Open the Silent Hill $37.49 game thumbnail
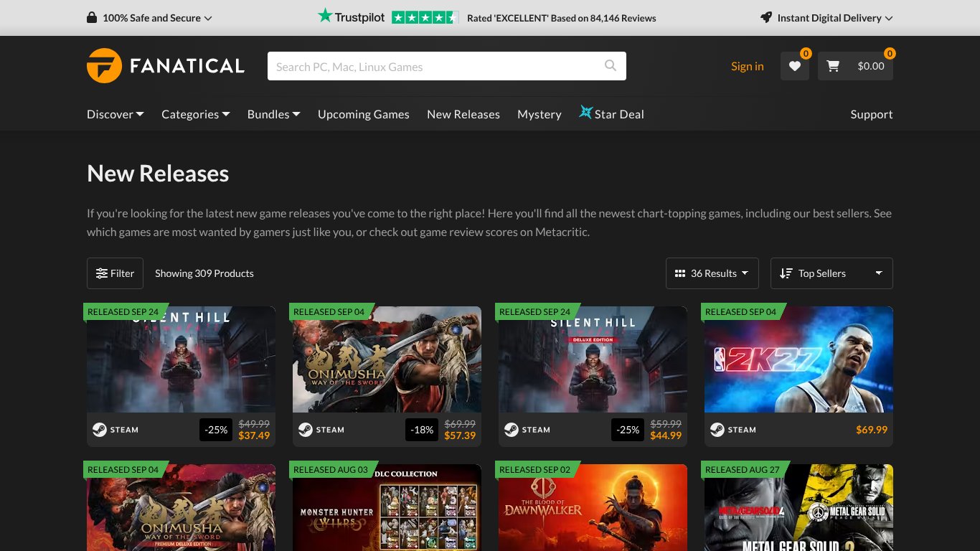 point(181,359)
